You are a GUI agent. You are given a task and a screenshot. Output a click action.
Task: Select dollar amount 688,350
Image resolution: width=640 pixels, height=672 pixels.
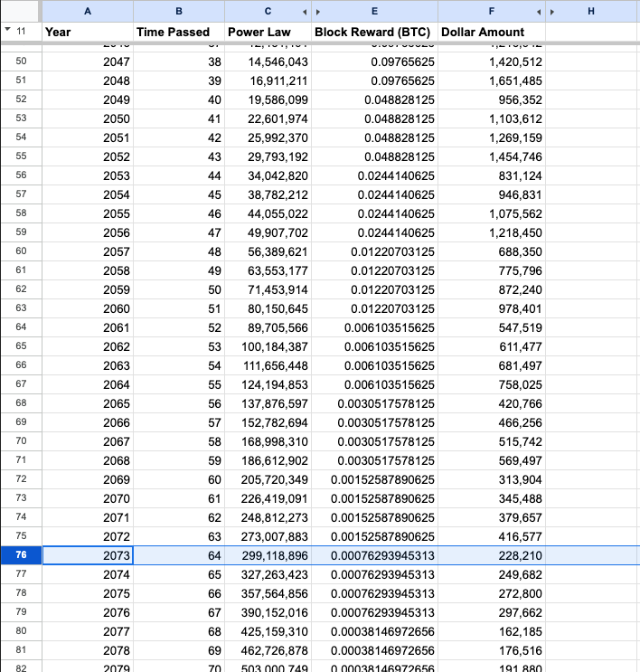(x=492, y=251)
